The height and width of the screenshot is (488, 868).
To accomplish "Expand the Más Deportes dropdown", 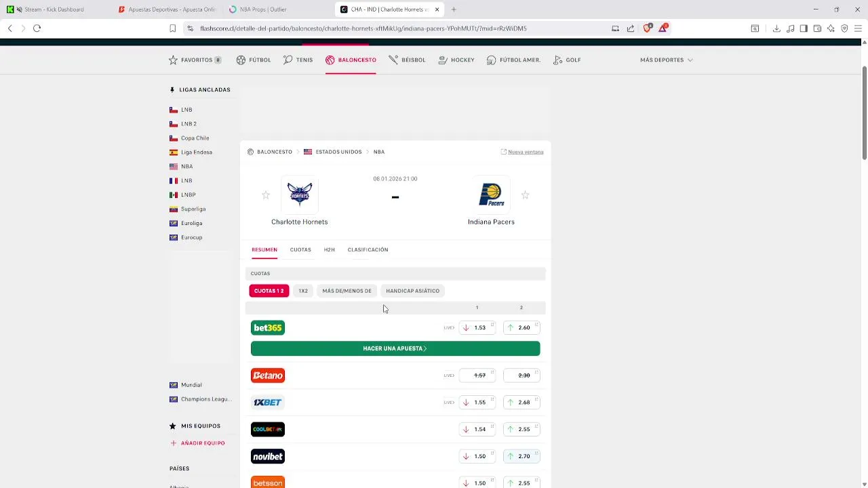I will [x=666, y=60].
